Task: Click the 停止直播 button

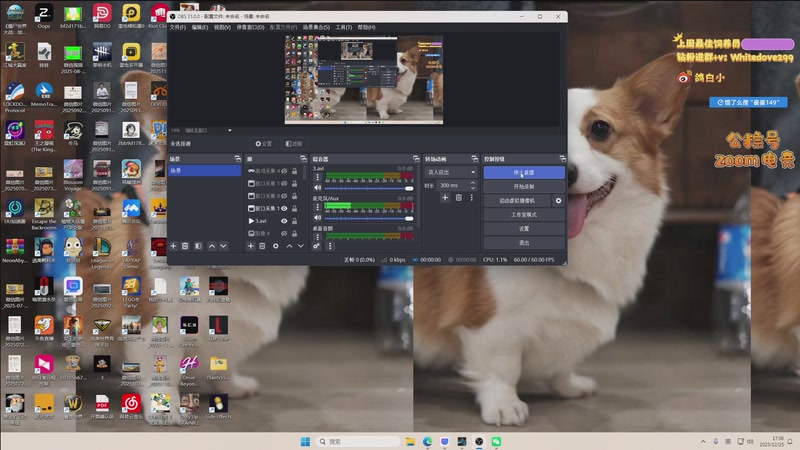Action: 524,172
